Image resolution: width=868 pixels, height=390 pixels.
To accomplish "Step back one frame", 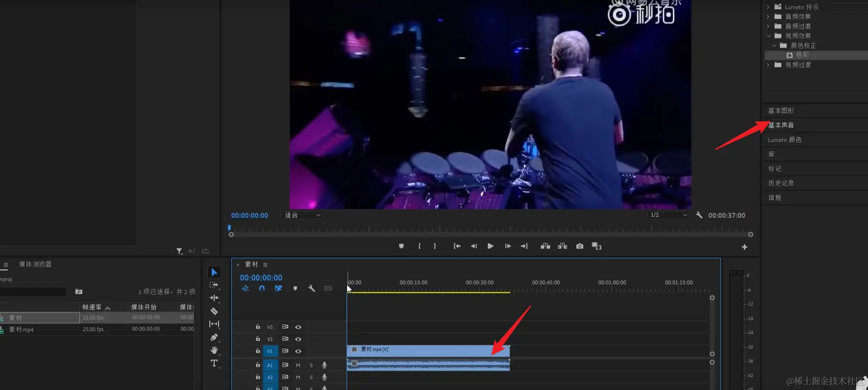I will coord(473,246).
